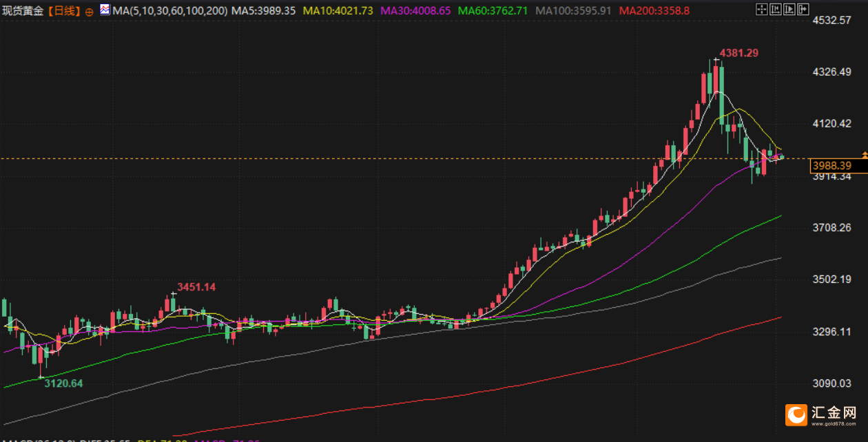Click the MA10:4021.73 value
Viewport: 868px width, 442px height.
click(339, 11)
